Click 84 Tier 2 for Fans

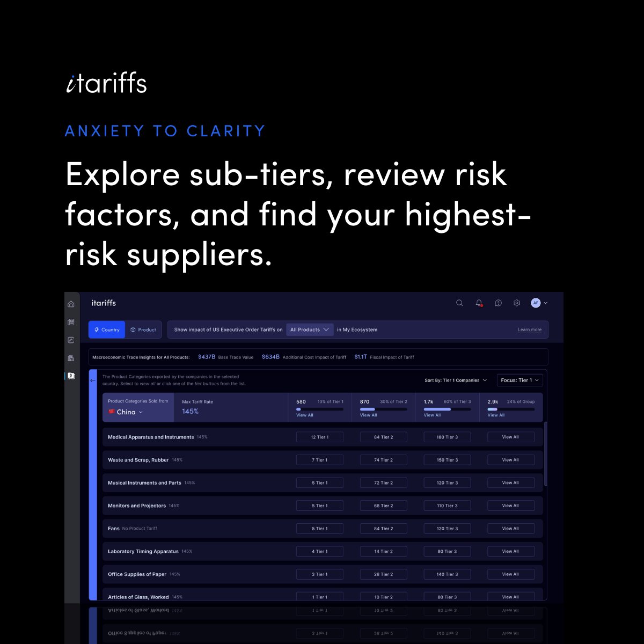383,529
